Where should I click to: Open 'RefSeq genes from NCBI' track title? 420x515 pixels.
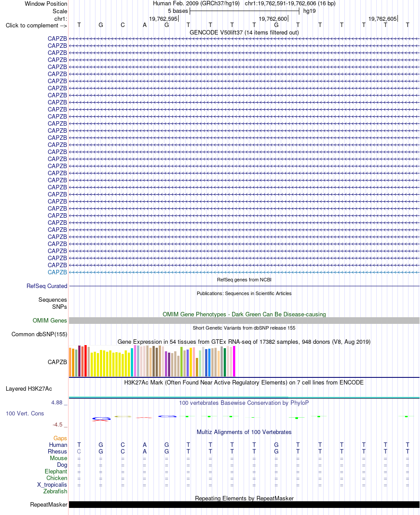pos(244,280)
